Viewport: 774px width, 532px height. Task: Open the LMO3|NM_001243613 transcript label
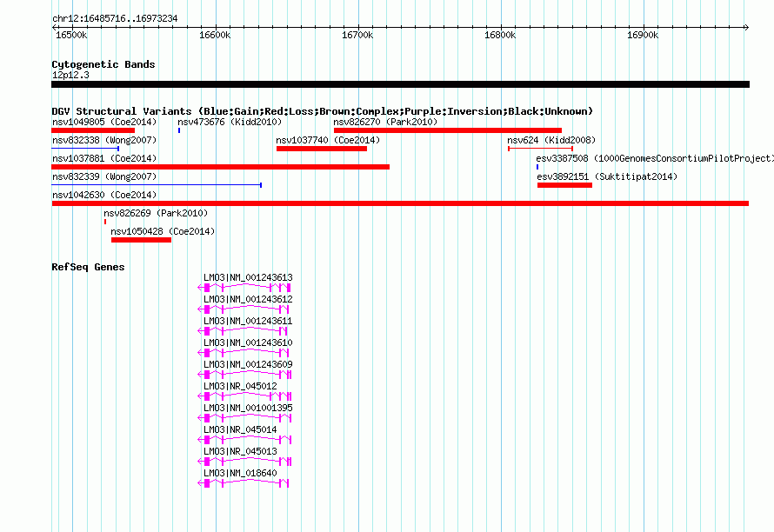(x=248, y=278)
